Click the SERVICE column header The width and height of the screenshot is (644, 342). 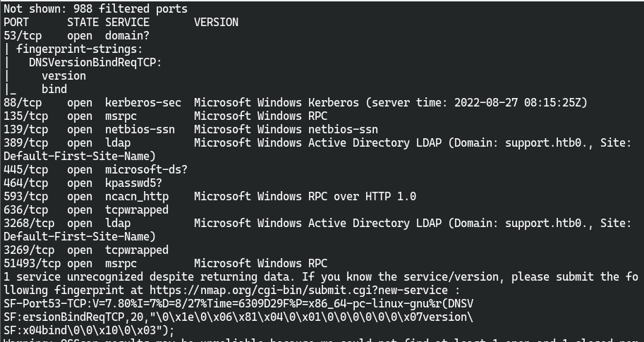pos(128,22)
